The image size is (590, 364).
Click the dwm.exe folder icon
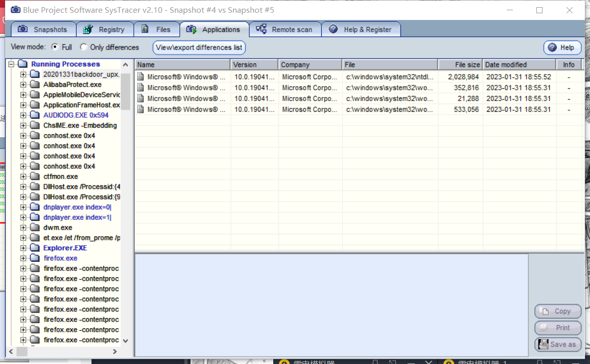pos(35,227)
